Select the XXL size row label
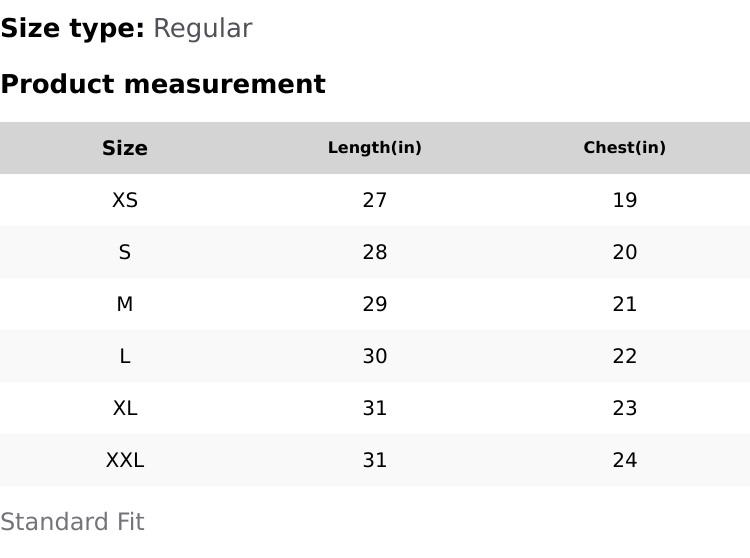This screenshot has height=558, width=750. [x=125, y=460]
